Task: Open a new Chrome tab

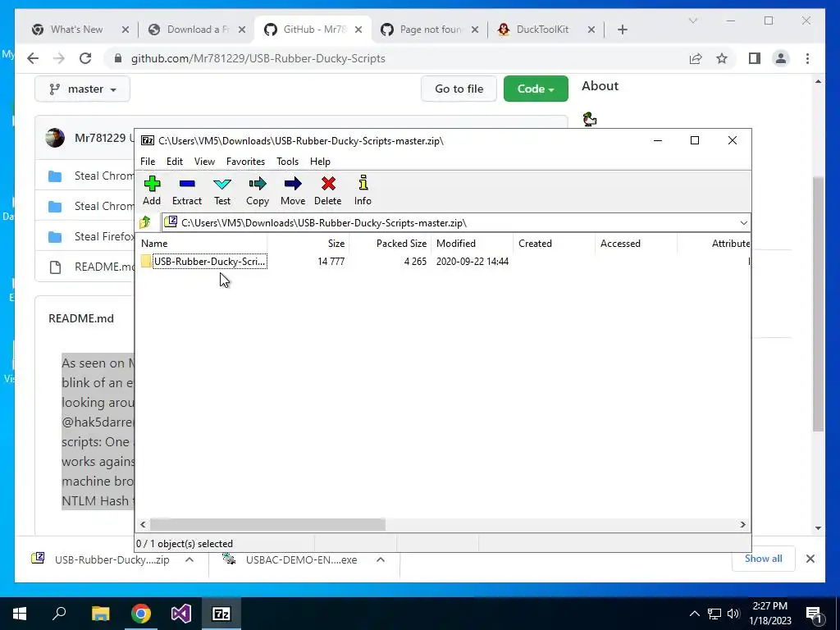Action: tap(622, 30)
